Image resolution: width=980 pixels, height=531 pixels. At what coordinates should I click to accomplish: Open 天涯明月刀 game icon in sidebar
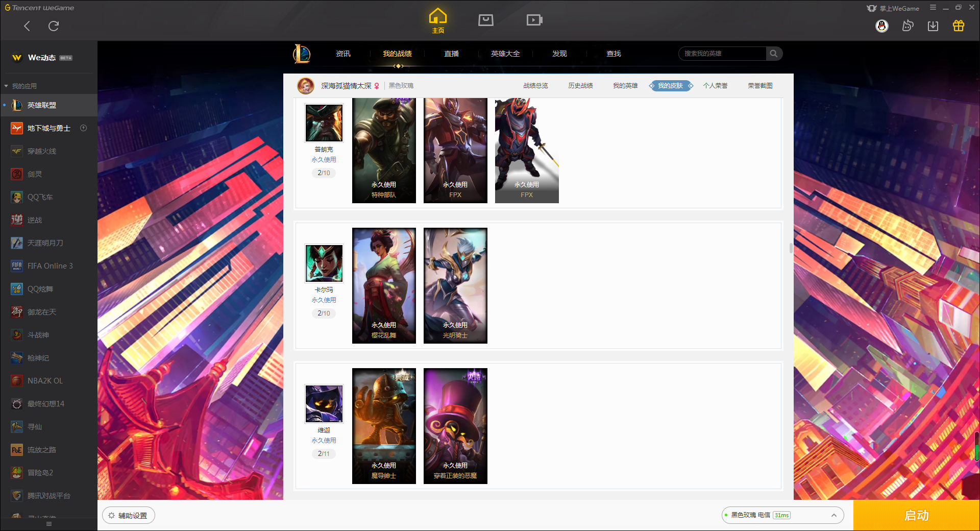point(17,243)
